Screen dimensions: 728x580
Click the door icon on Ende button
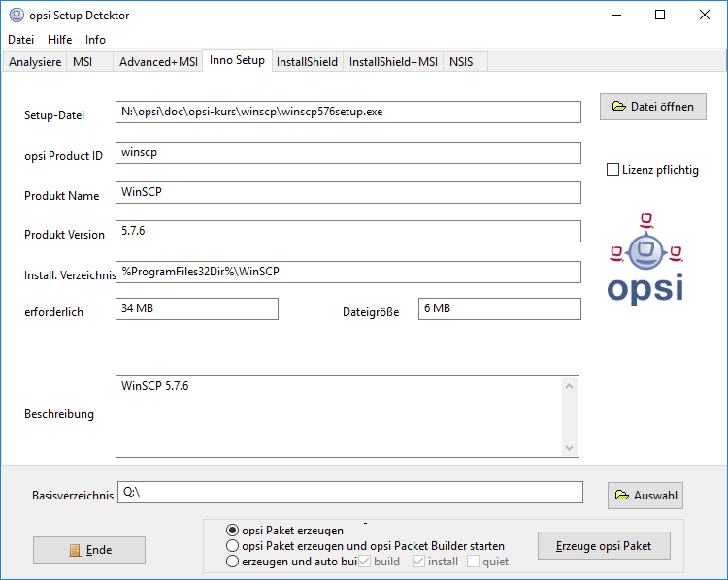click(74, 550)
